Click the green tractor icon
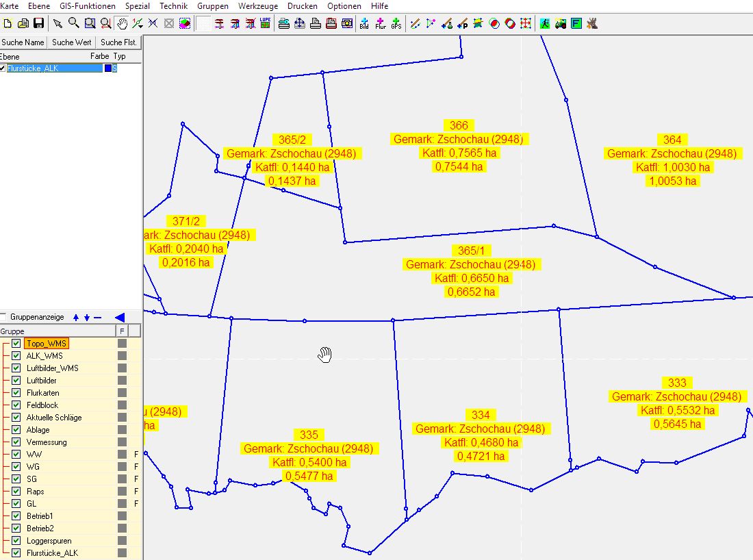The width and height of the screenshot is (753, 560). [561, 23]
